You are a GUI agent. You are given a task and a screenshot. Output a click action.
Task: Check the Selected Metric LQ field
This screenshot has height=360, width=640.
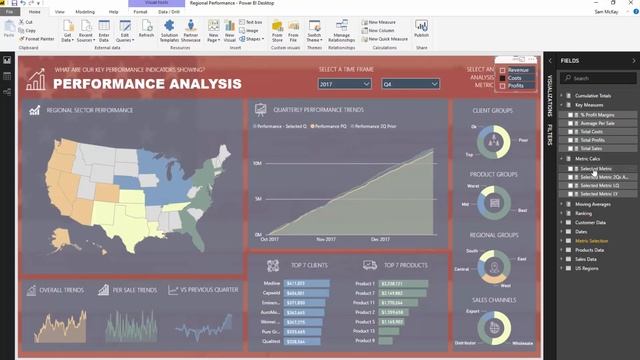(x=570, y=186)
